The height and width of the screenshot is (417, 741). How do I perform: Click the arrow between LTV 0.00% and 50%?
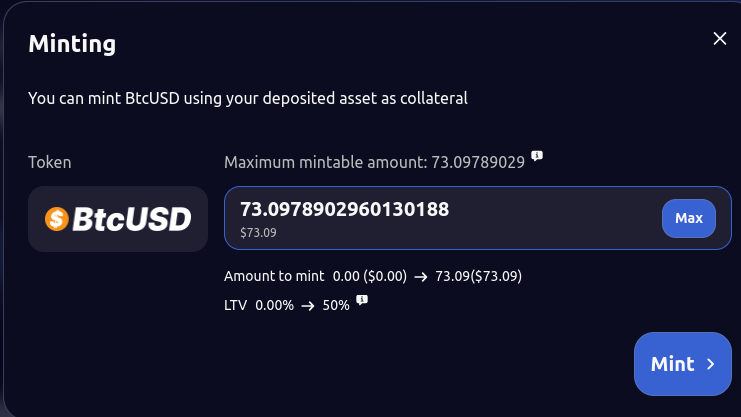pyautogui.click(x=308, y=306)
